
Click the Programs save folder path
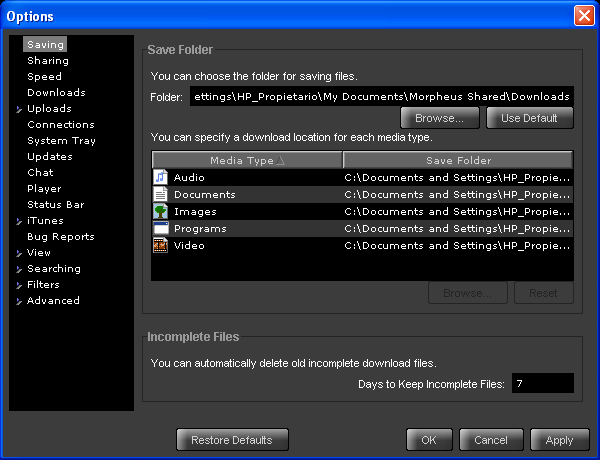click(457, 228)
